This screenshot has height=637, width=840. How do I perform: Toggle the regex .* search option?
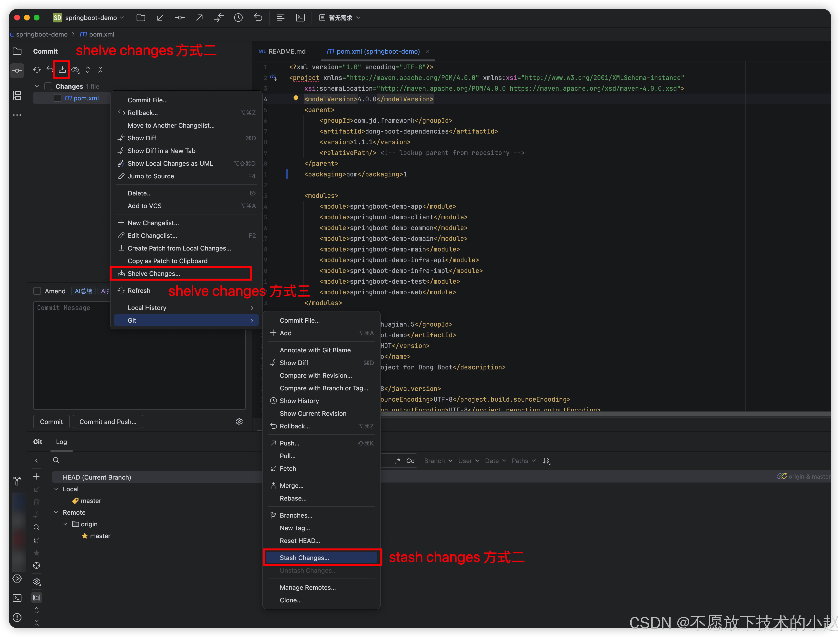(398, 461)
